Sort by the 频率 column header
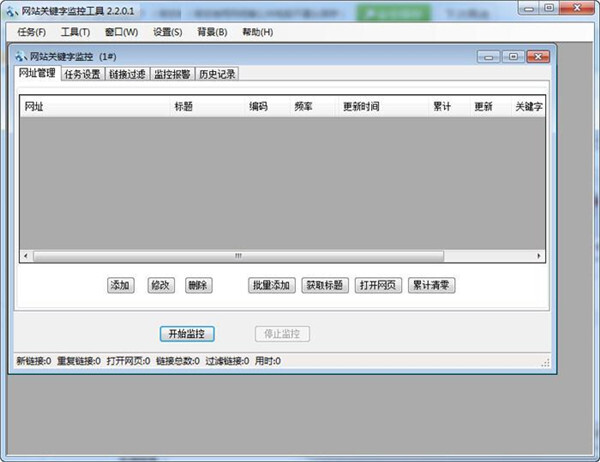 point(313,106)
